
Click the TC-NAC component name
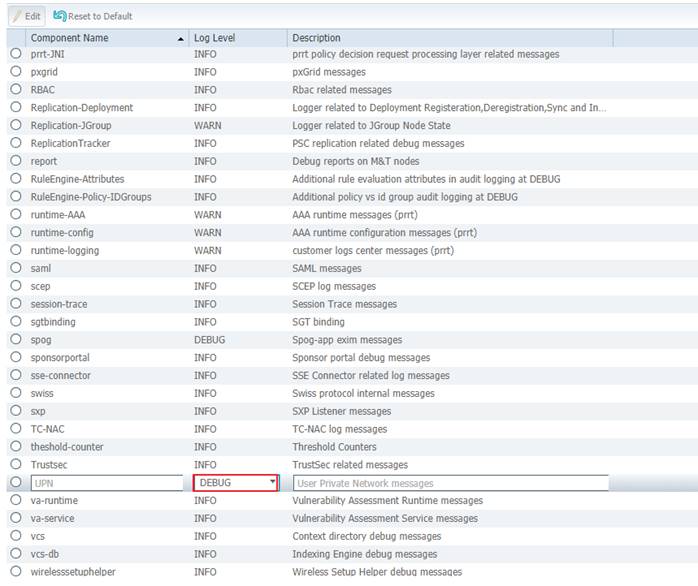coord(47,429)
